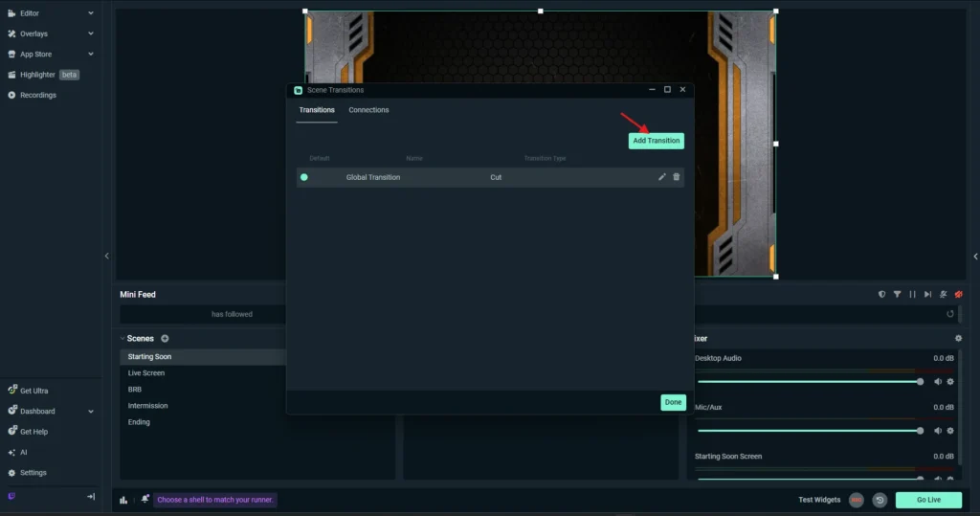Select the Live Screen scene
Image resolution: width=980 pixels, height=516 pixels.
(x=146, y=373)
